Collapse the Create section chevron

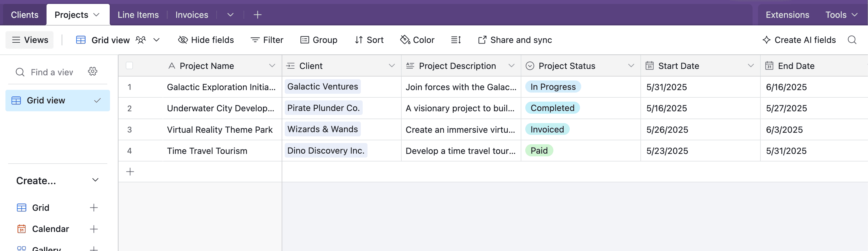(96, 180)
